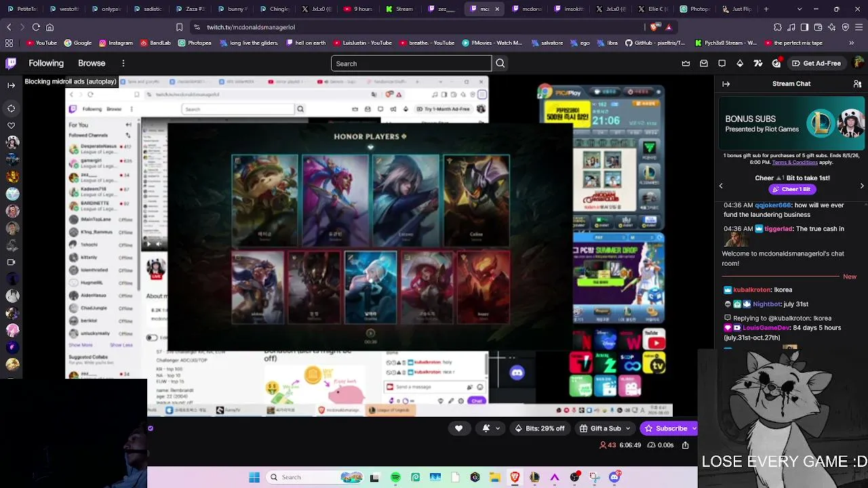
Task: Open the Brave main menu hamburger icon
Action: click(x=859, y=27)
